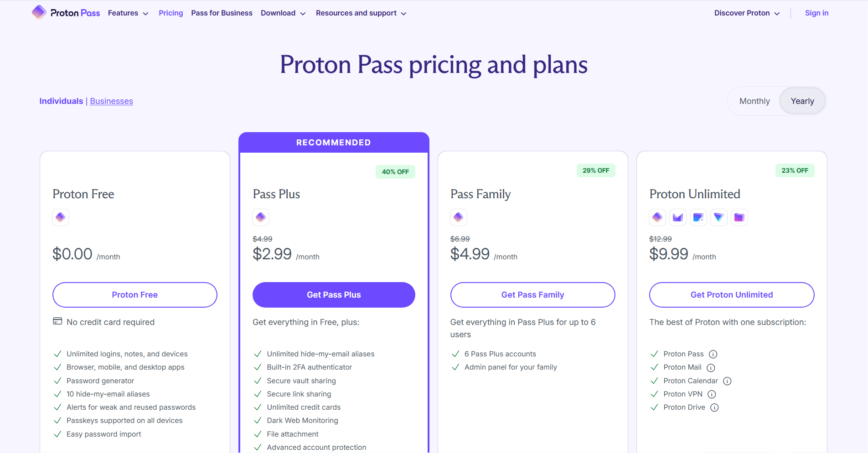Click the credit card icon on Proton Free card
The image size is (868, 453).
[57, 321]
